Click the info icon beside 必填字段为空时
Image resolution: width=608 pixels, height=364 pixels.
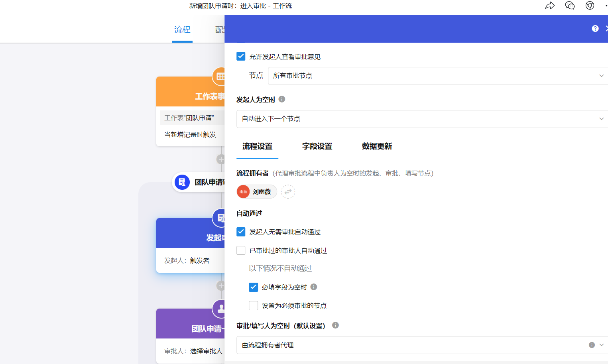[x=314, y=287]
